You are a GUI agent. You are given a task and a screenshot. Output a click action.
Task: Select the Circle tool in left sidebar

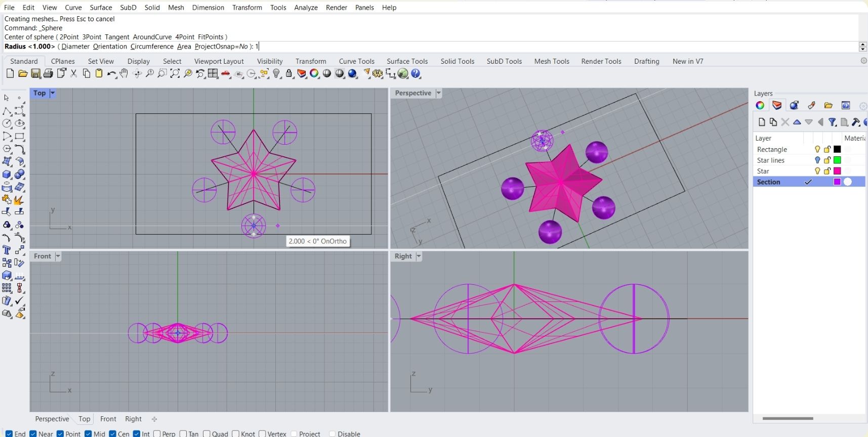tap(7, 123)
